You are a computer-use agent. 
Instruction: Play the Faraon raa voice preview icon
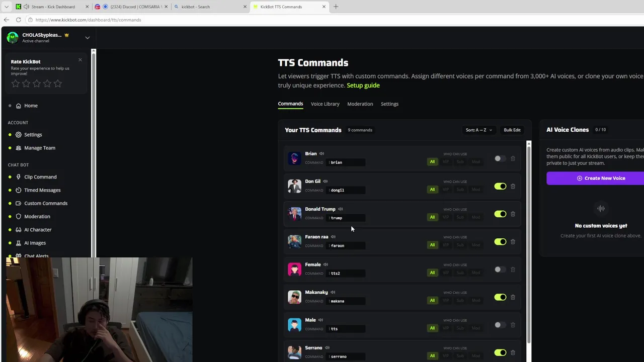333,237
